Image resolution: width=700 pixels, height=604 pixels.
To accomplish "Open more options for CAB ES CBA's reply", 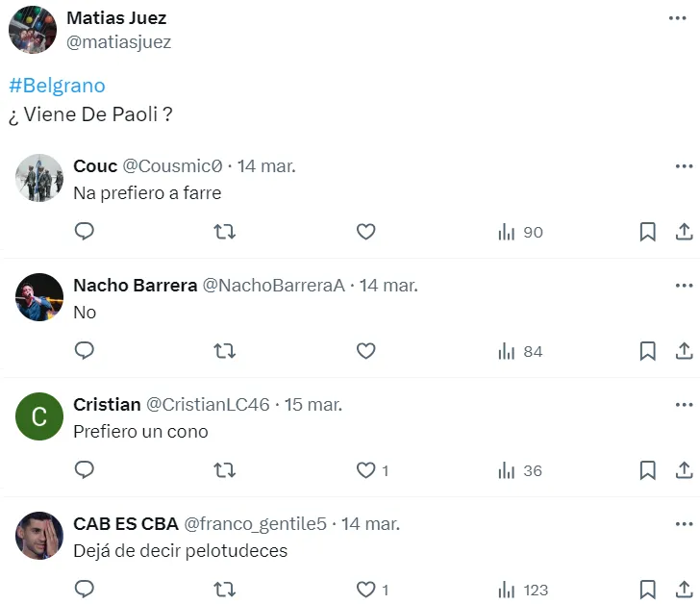I will tap(684, 523).
